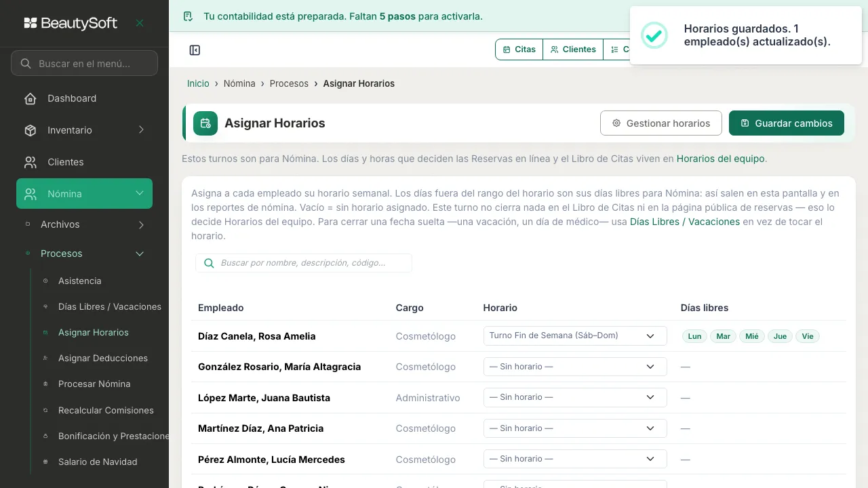Click the search magnifier in menu search
This screenshot has height=488, width=868.
tap(26, 64)
